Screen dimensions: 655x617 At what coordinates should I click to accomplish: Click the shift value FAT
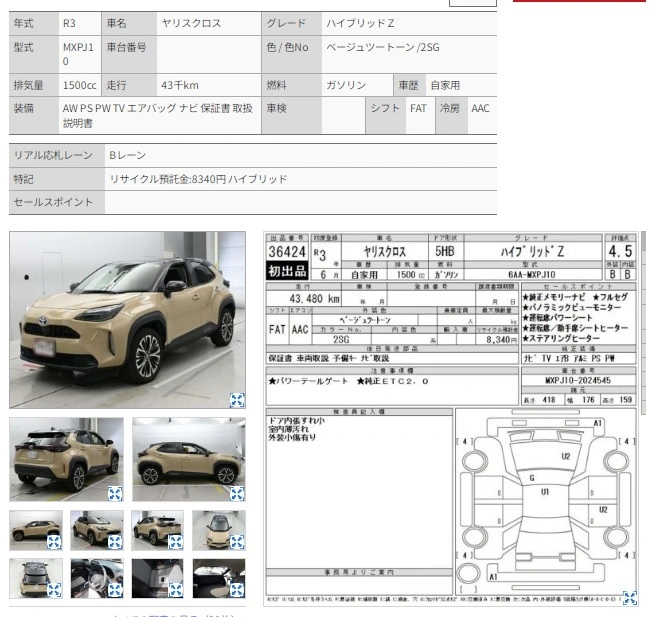pyautogui.click(x=418, y=108)
